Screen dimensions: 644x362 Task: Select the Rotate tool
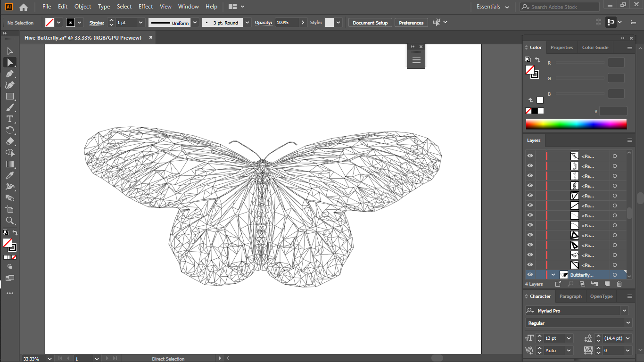tap(10, 130)
